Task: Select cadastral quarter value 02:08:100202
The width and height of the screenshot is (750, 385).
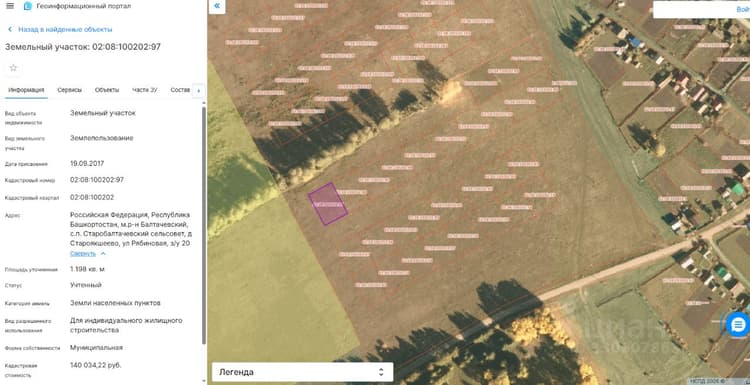Action: (92, 198)
